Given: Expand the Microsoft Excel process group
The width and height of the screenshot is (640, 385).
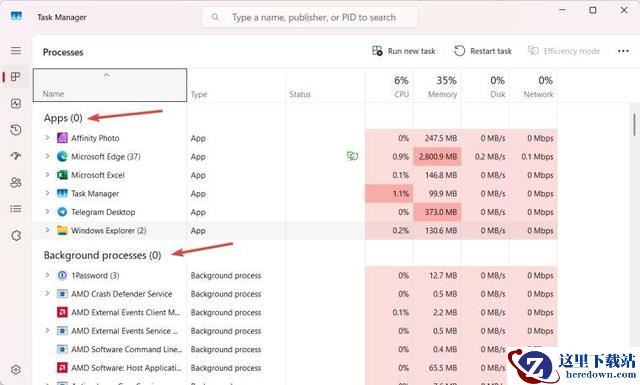Looking at the screenshot, I should 47,175.
